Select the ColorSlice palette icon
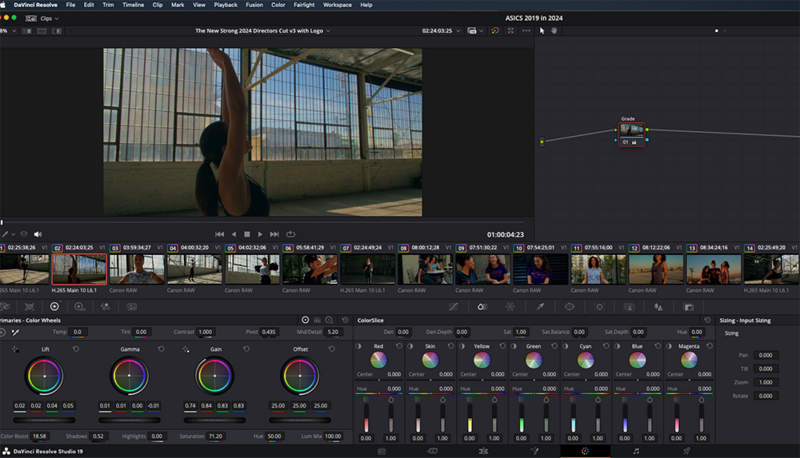Image resolution: width=800 pixels, height=458 pixels. pos(482,307)
